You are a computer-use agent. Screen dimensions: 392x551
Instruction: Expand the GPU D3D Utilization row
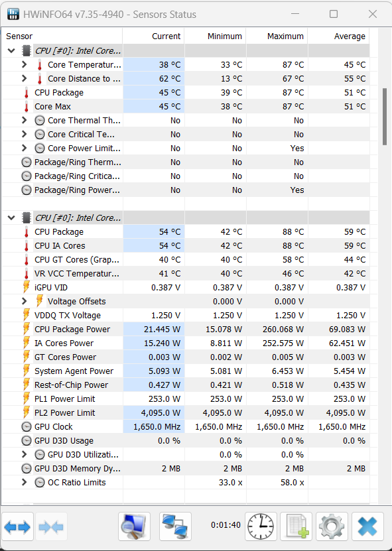click(x=25, y=454)
